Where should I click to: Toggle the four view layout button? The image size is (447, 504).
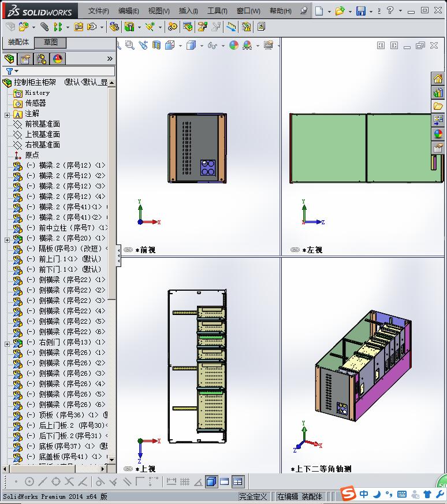click(237, 481)
